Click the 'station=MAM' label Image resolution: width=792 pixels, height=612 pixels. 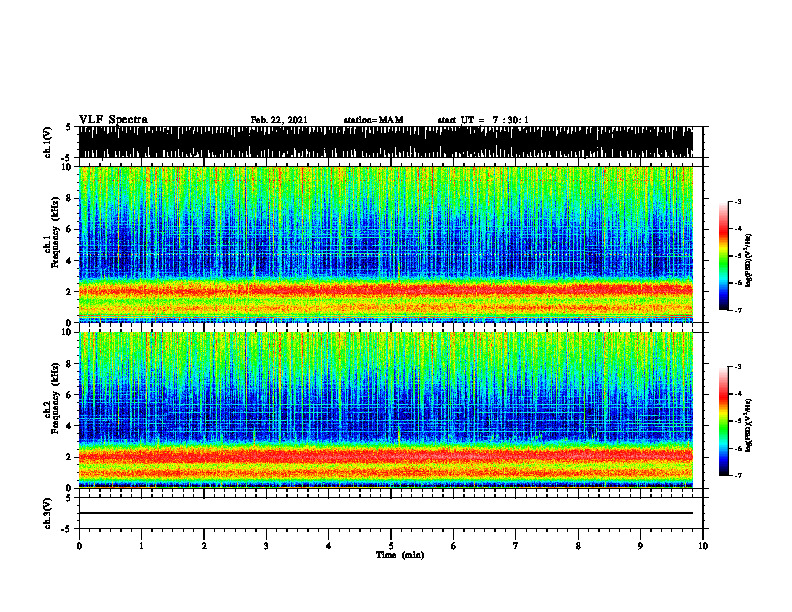coord(373,120)
